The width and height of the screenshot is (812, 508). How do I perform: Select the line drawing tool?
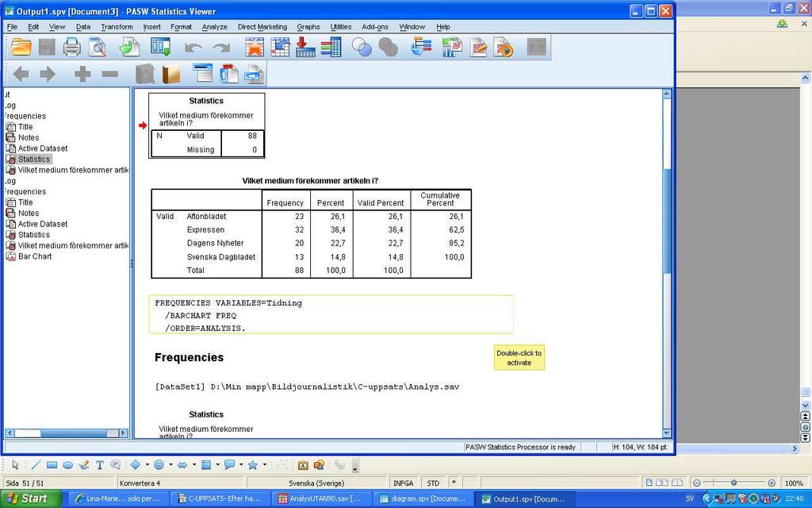(x=36, y=465)
